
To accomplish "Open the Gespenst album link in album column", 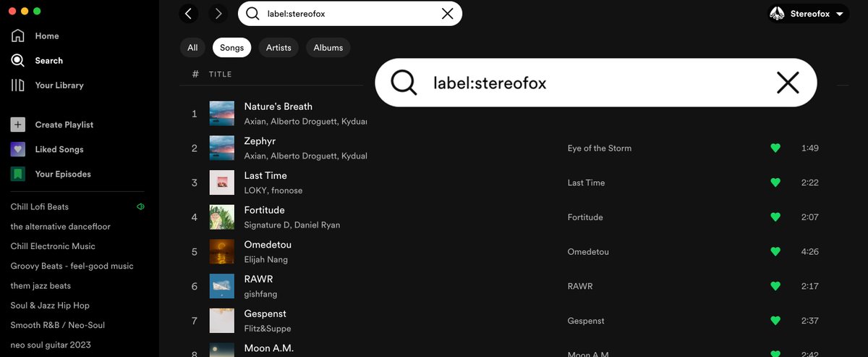I will 586,321.
